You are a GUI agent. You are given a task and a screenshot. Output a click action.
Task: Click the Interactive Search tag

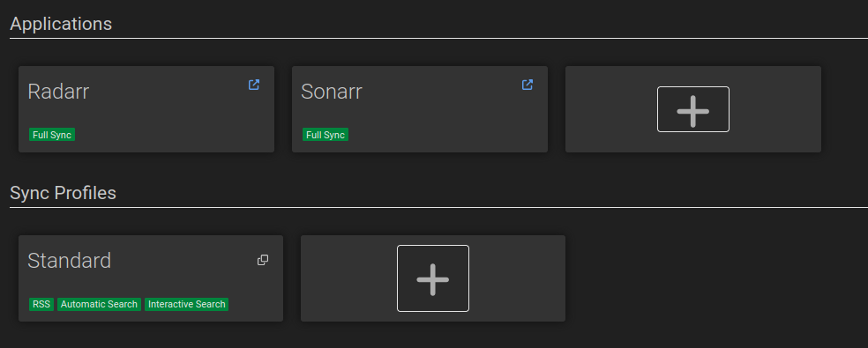pyautogui.click(x=186, y=304)
